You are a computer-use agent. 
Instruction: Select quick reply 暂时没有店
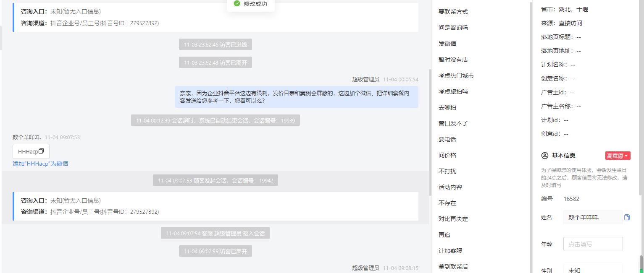click(x=453, y=60)
